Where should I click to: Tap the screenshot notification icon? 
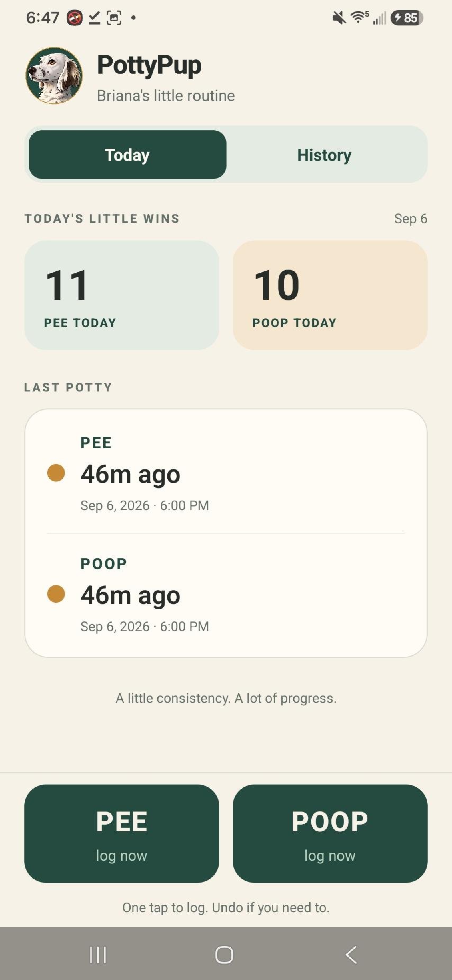[x=114, y=18]
